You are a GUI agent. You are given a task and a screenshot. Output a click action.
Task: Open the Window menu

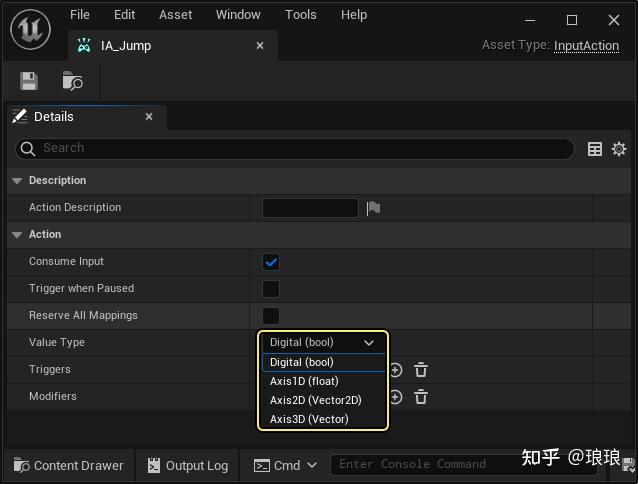pos(238,15)
